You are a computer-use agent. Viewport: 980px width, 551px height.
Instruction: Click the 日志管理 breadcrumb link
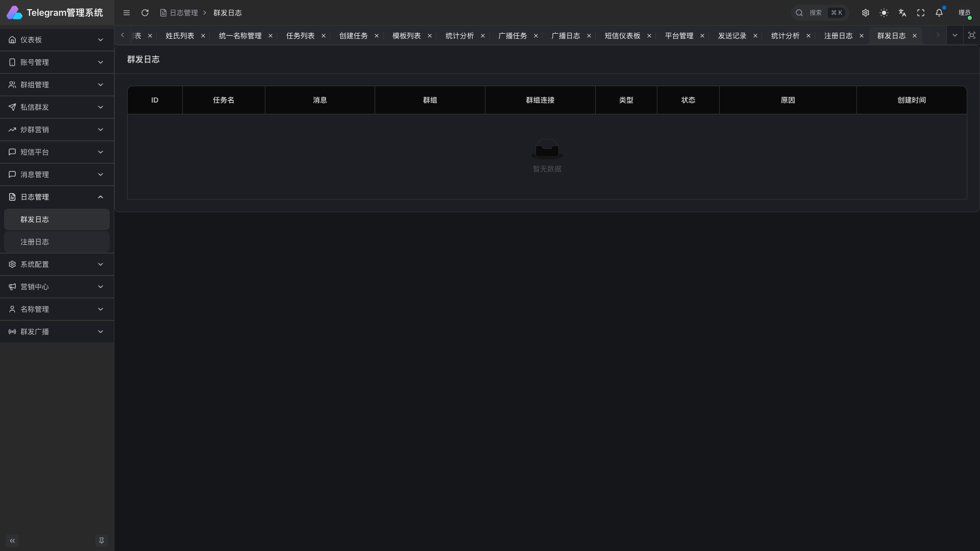click(x=183, y=13)
